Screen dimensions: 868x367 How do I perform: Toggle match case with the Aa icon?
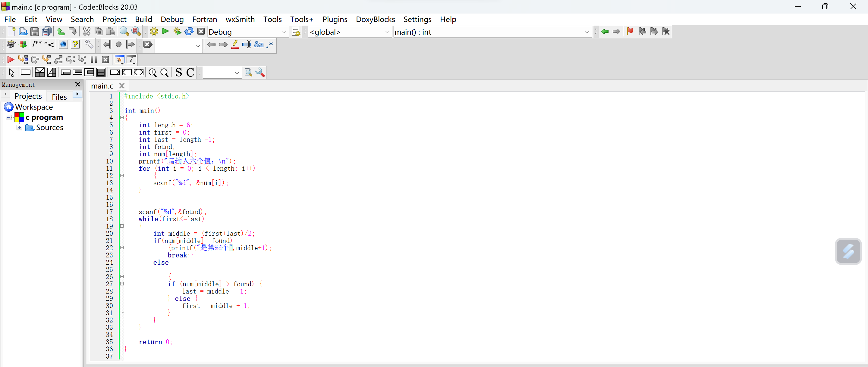coord(259,44)
